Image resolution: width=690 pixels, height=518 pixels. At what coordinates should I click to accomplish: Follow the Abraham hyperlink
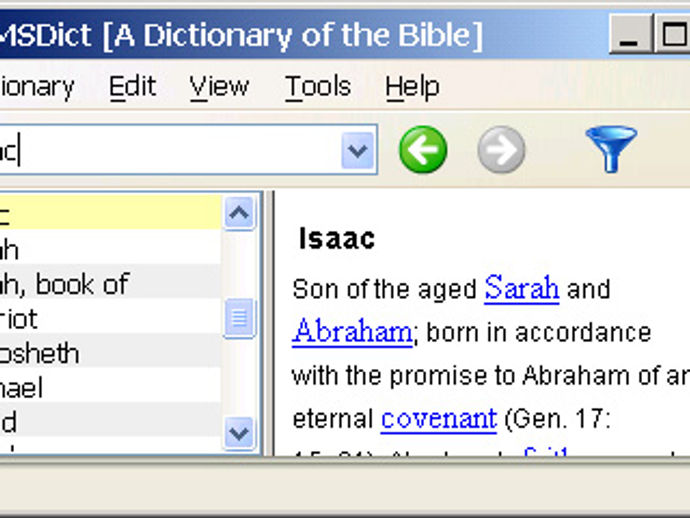tap(352, 331)
